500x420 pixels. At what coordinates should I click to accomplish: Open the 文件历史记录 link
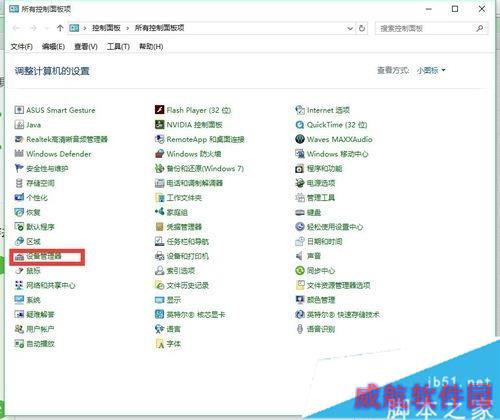coord(188,285)
